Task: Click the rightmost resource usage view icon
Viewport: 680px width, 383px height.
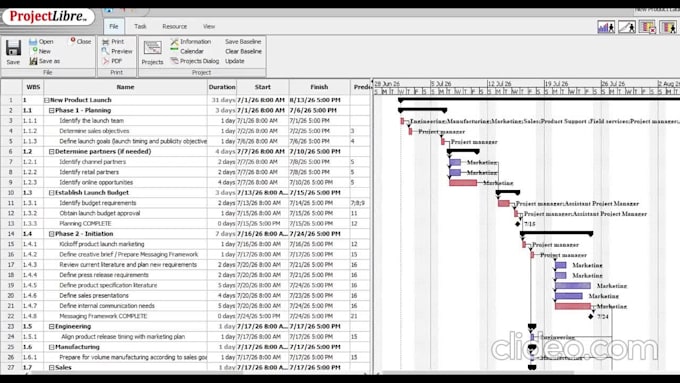Action: pyautogui.click(x=668, y=27)
